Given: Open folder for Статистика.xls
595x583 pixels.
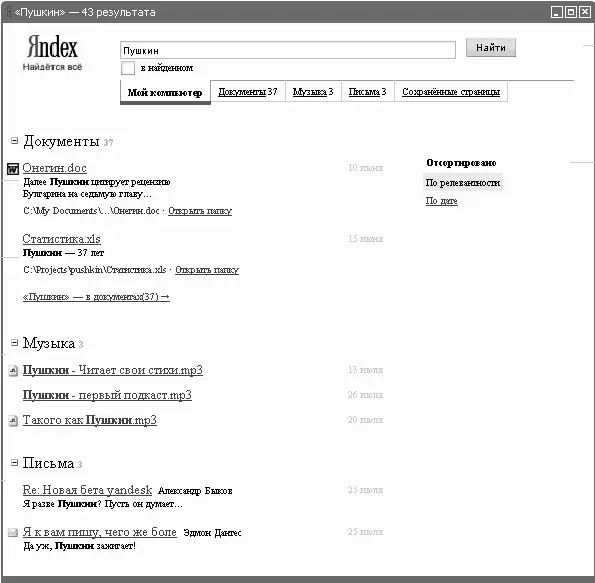Looking at the screenshot, I should (207, 270).
